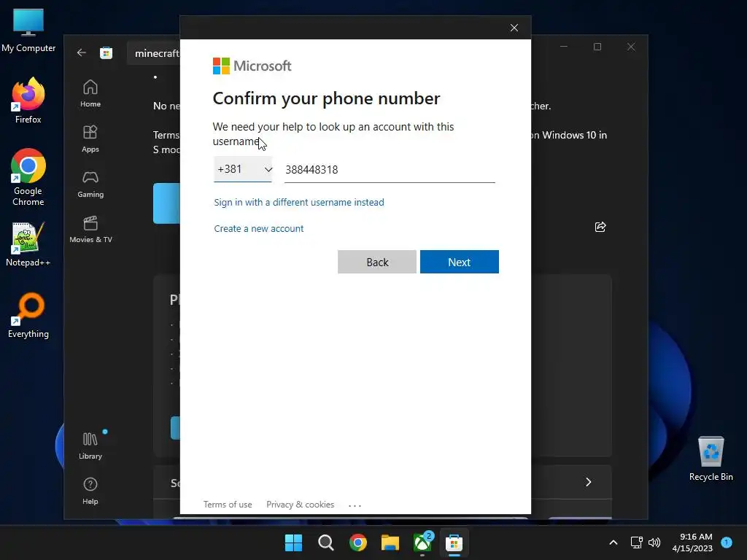Open My Computer desktop icon

[28, 31]
